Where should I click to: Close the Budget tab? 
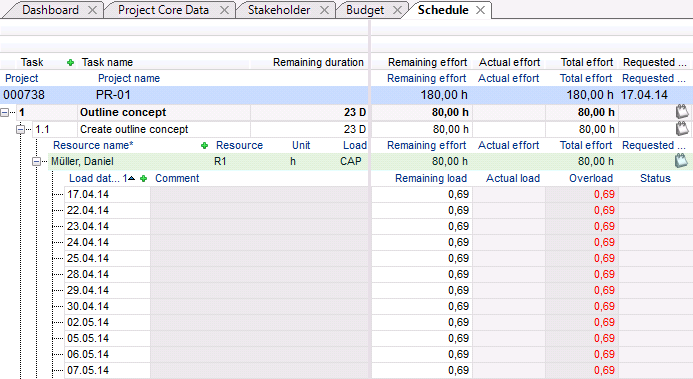click(397, 10)
